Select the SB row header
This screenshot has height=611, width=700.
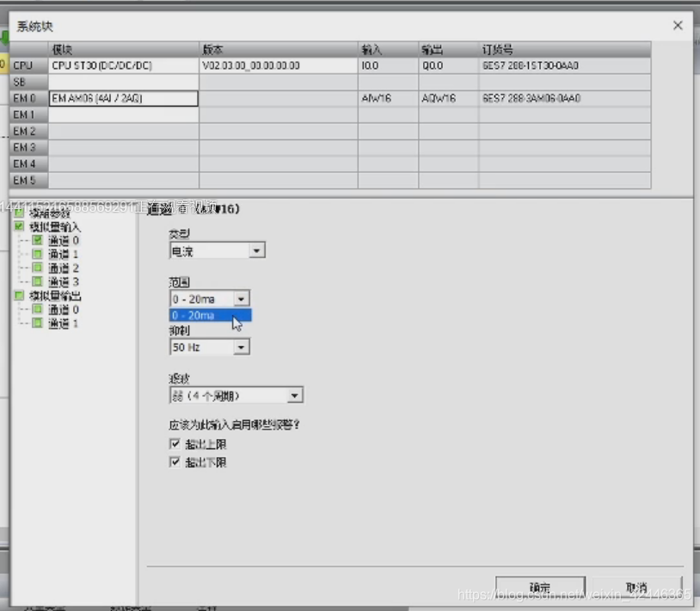(x=29, y=82)
